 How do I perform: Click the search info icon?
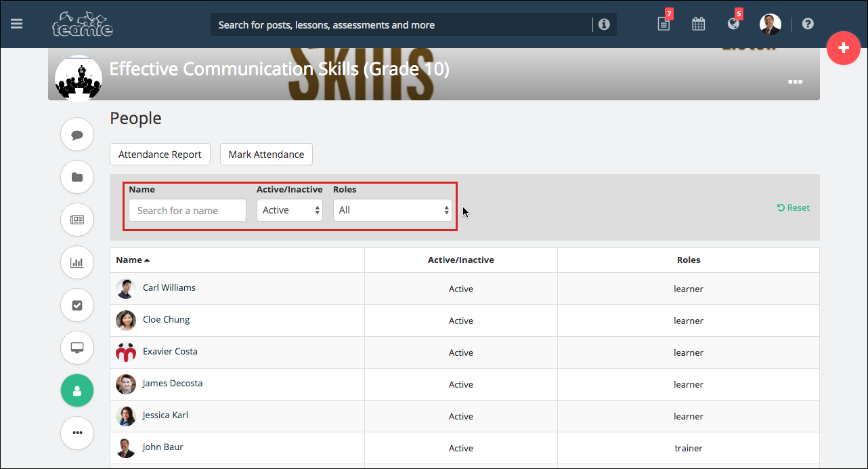[604, 24]
